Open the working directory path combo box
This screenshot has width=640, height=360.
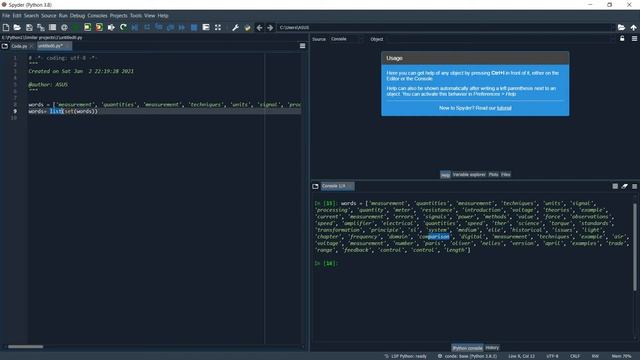[446, 27]
